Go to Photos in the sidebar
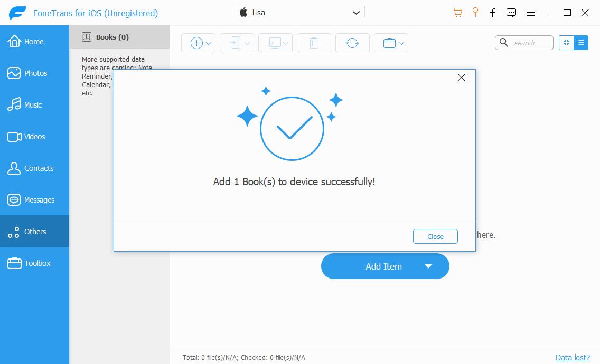 [x=34, y=73]
